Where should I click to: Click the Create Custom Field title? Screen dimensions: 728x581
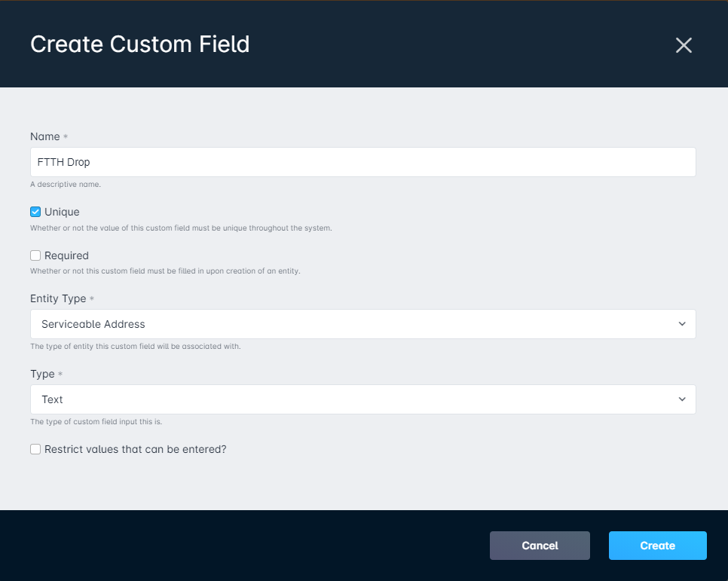click(x=139, y=44)
